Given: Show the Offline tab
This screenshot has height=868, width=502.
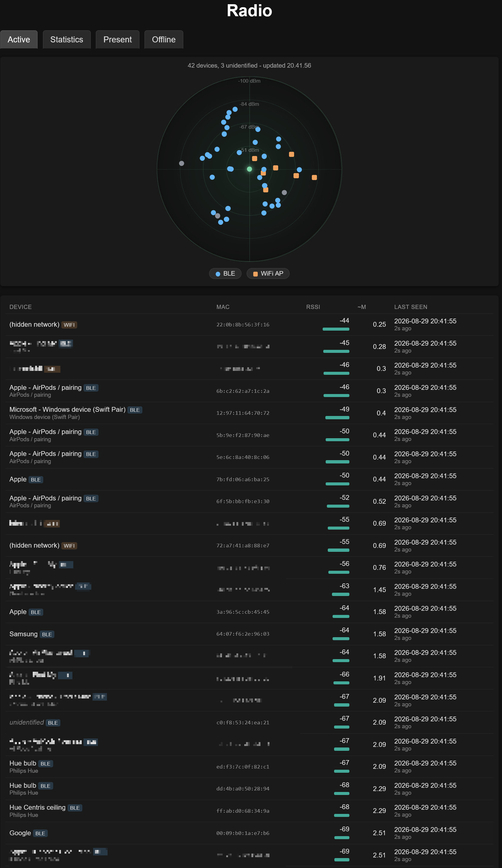Looking at the screenshot, I should point(164,40).
